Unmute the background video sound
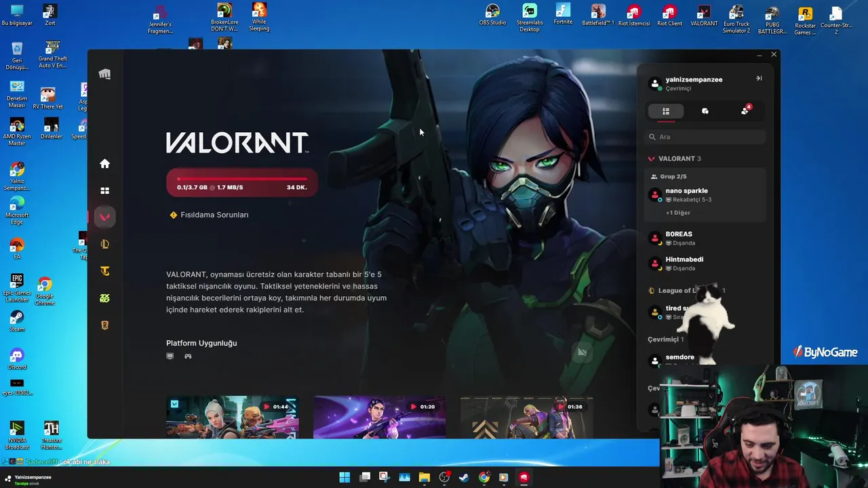The width and height of the screenshot is (868, 488). (582, 352)
